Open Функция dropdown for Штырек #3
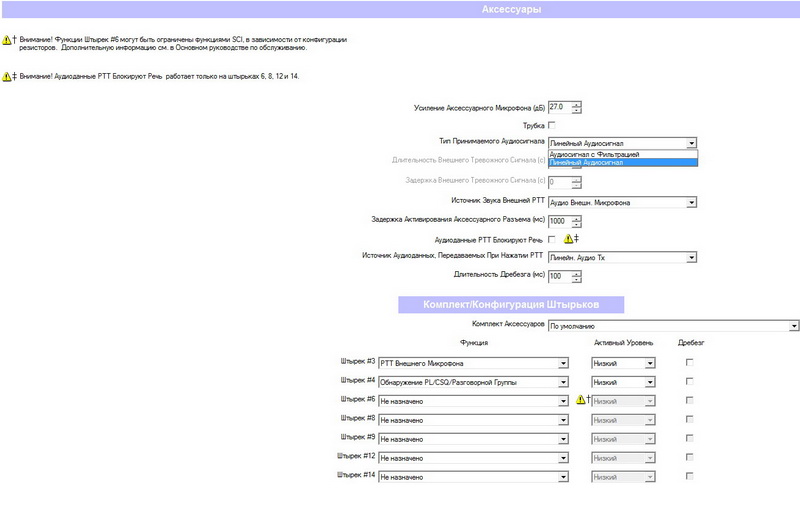800x511 pixels. click(563, 363)
